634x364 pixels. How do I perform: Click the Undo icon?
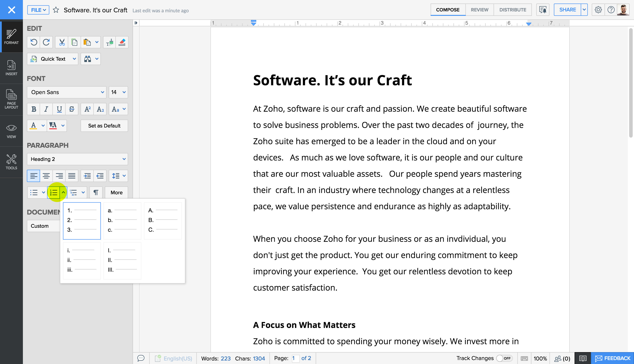click(34, 42)
